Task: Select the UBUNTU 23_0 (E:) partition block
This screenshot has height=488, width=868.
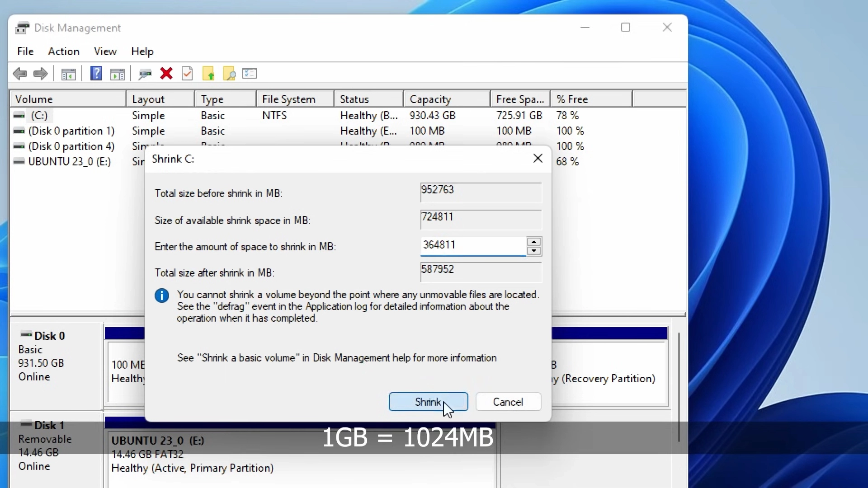Action: click(x=302, y=460)
